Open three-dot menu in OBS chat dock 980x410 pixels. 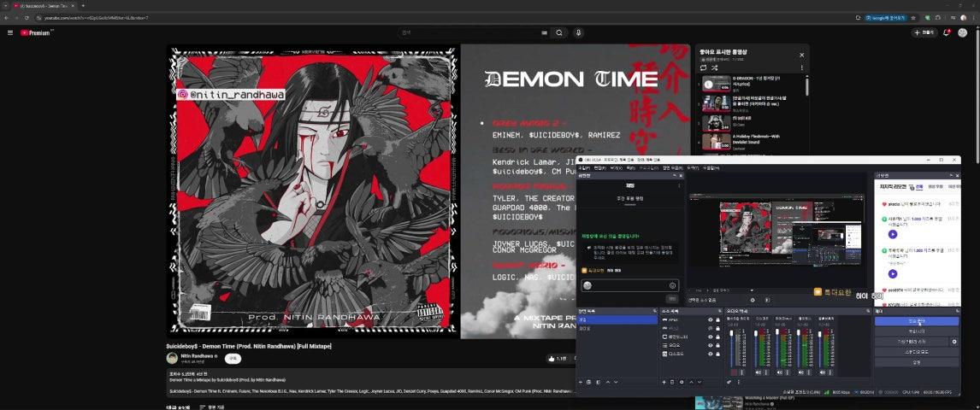click(679, 185)
